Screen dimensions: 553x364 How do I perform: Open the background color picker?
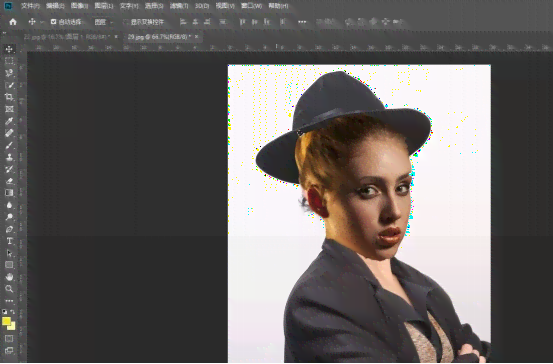(x=12, y=327)
